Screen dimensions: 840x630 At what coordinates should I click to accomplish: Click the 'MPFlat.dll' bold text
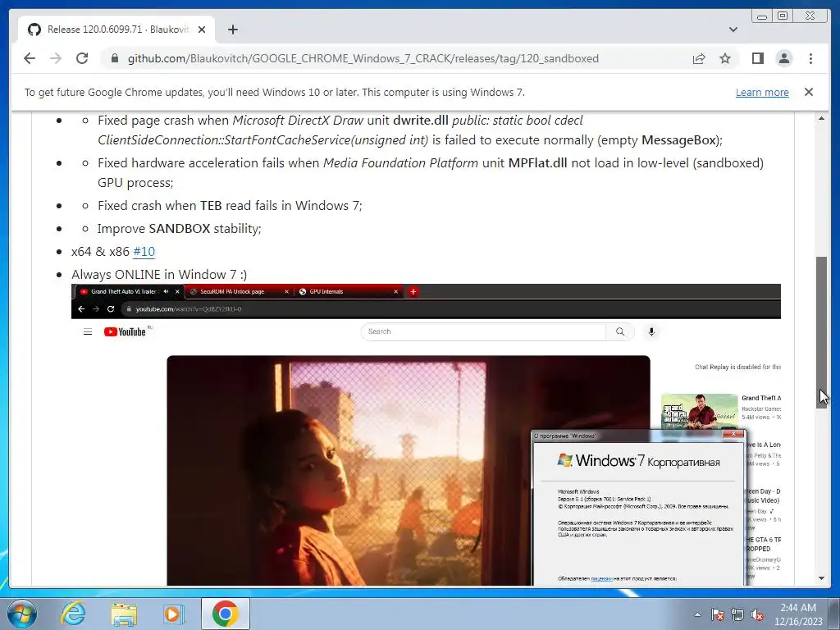click(537, 163)
